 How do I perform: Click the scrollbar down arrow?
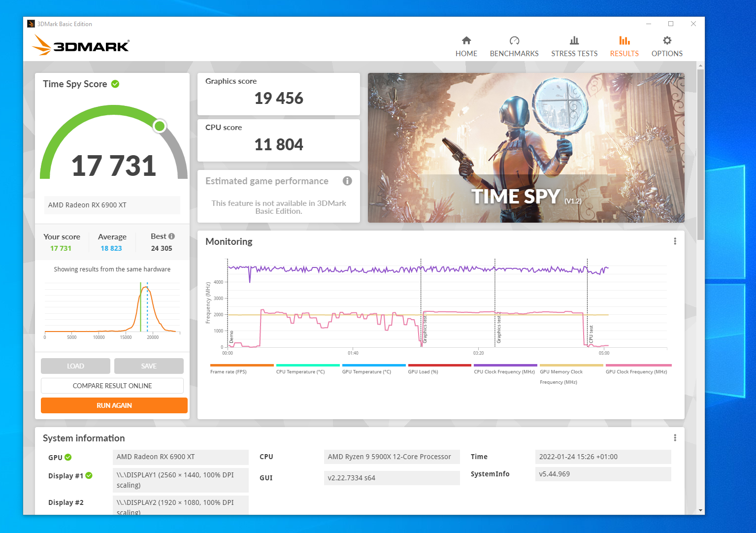pos(700,510)
